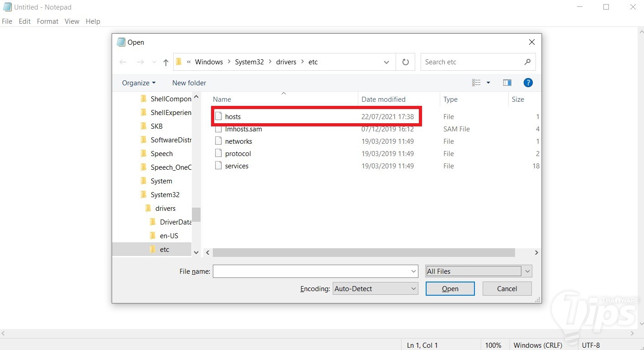Viewport: 644px width, 350px height.
Task: Open the All Files type dropdown
Action: pyautogui.click(x=479, y=271)
